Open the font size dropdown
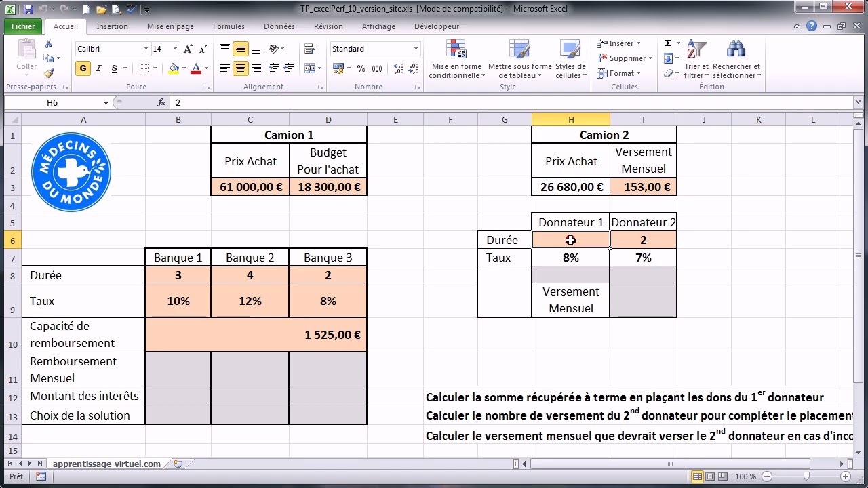868x488 pixels. (x=175, y=49)
